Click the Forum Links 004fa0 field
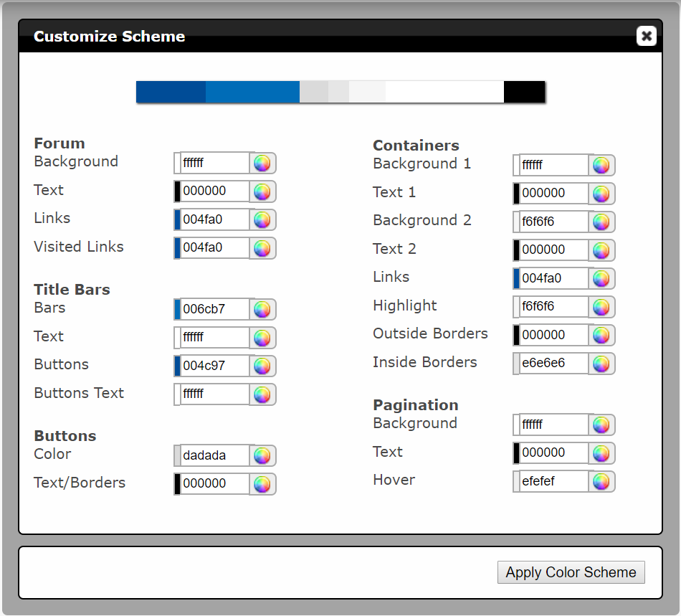The height and width of the screenshot is (616, 681). [x=215, y=219]
